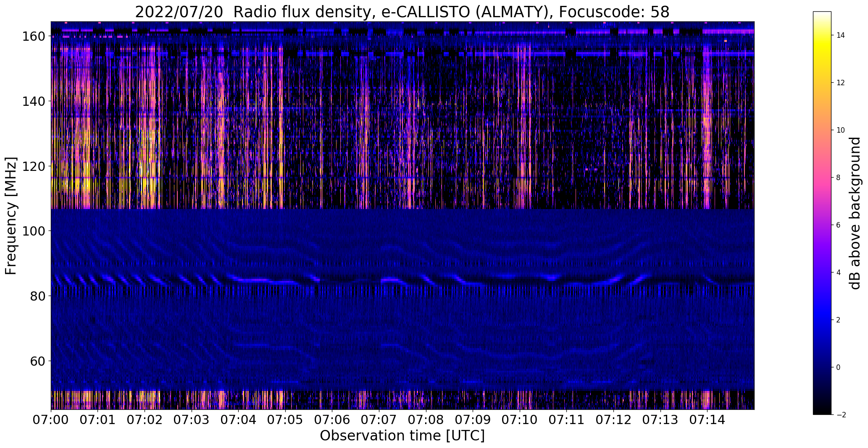This screenshot has width=868, height=448.
Task: Click the 'dB above background' colorbar label
Action: (855, 213)
